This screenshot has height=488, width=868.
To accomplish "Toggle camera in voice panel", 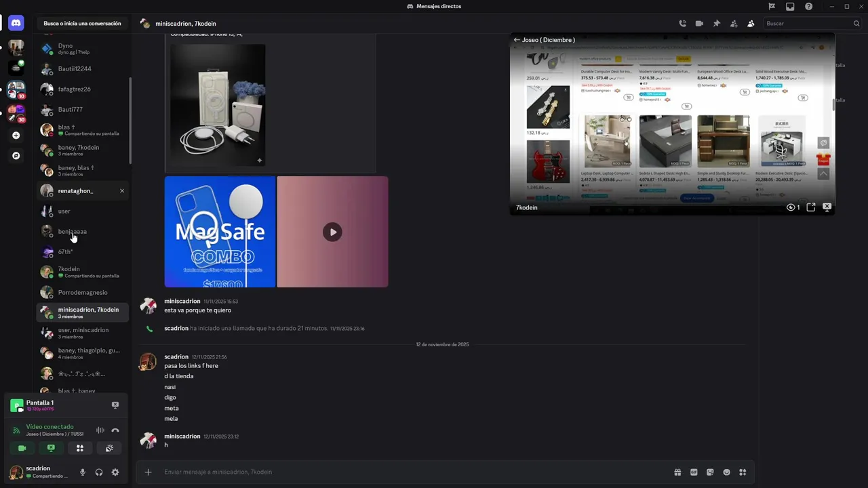I will click(22, 448).
